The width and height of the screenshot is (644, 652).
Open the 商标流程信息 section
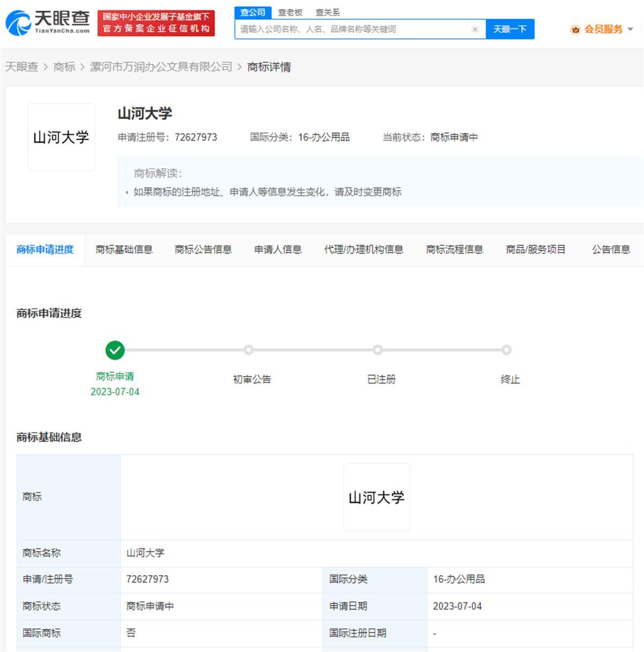coord(455,249)
